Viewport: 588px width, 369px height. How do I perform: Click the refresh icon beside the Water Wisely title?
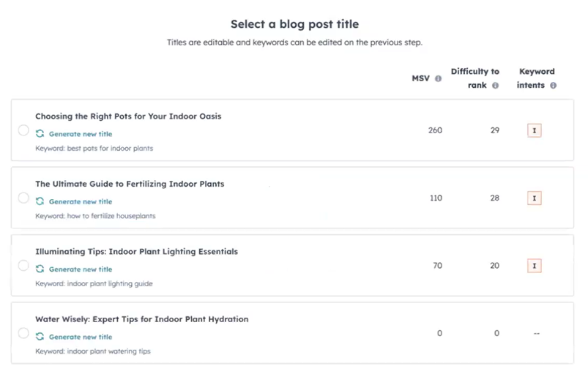click(40, 337)
